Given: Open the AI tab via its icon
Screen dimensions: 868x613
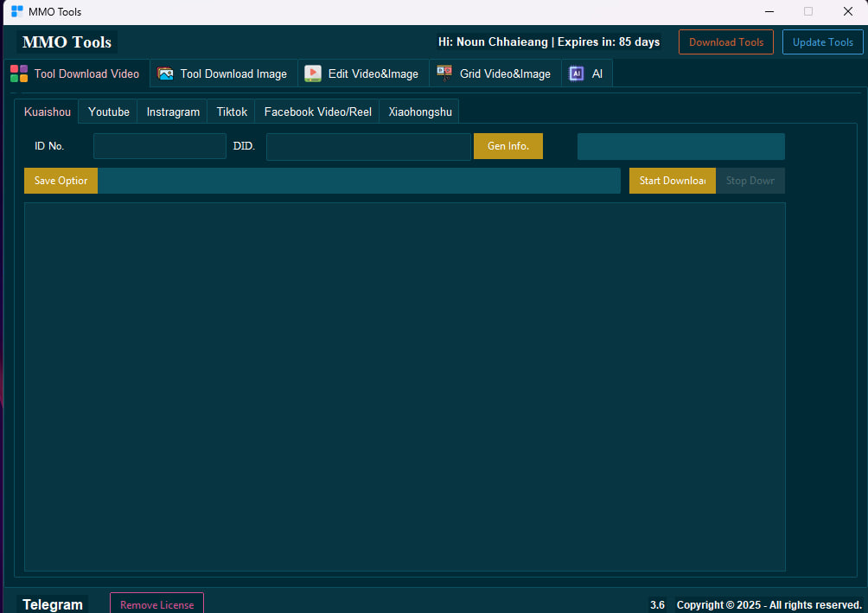Looking at the screenshot, I should click(x=577, y=73).
